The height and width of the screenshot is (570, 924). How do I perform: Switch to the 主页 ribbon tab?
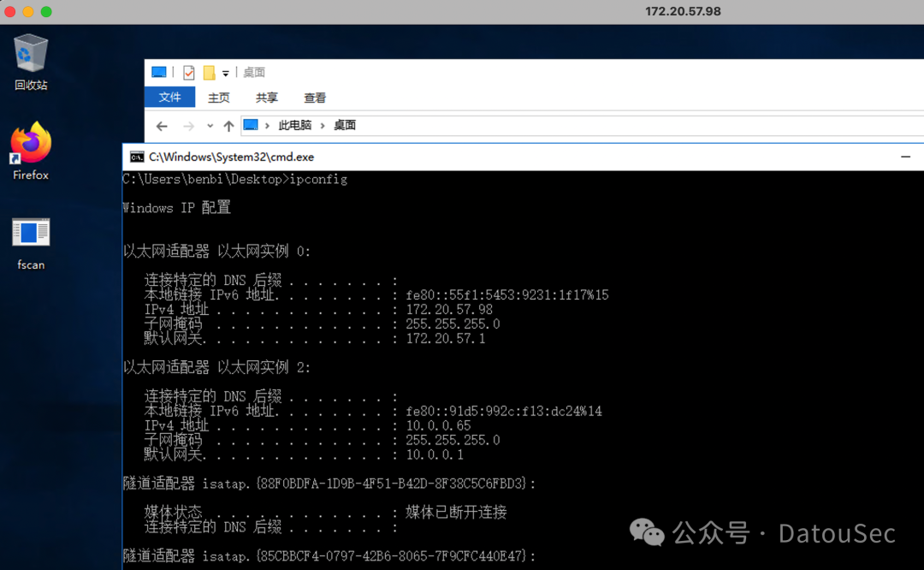(219, 98)
